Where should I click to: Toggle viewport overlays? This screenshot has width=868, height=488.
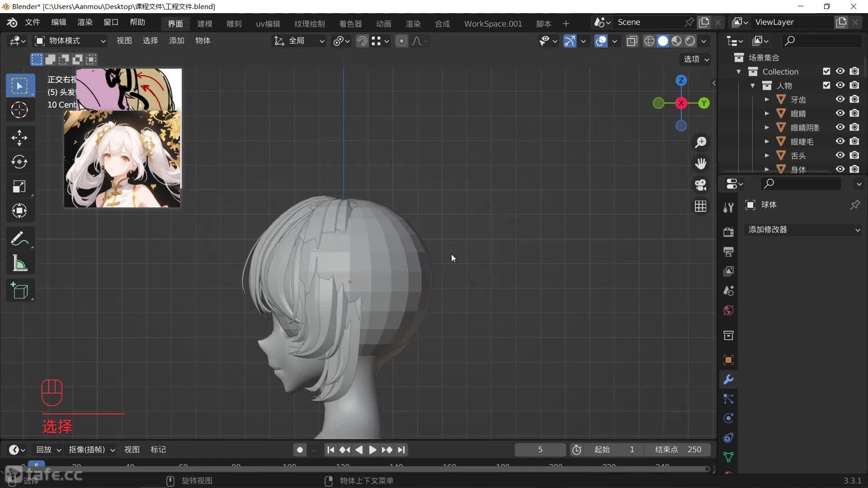[601, 41]
